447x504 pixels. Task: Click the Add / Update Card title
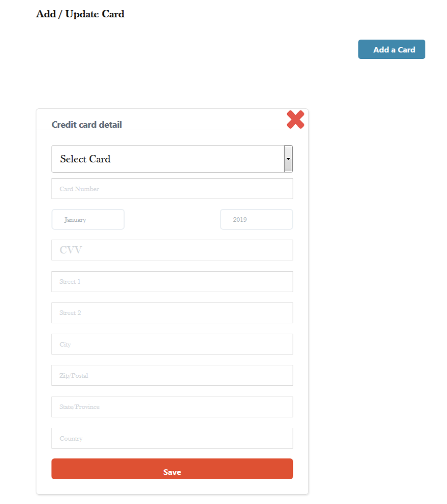[80, 14]
